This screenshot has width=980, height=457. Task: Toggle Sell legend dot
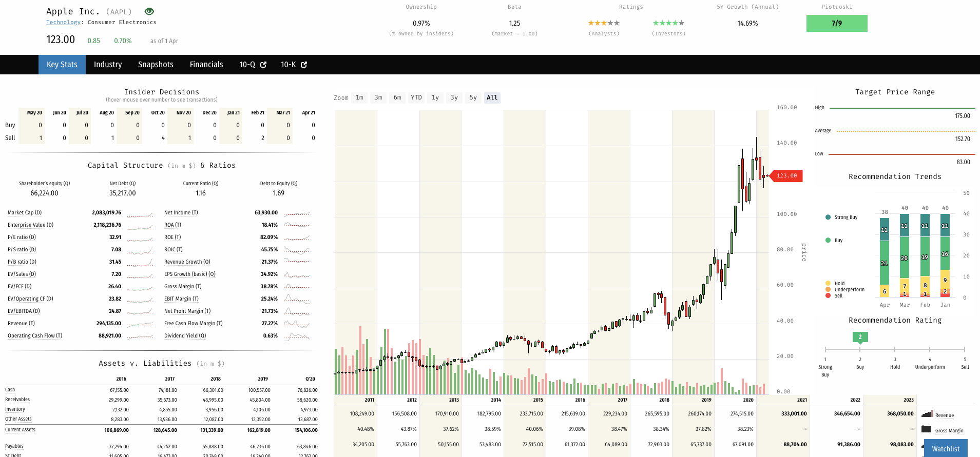click(x=828, y=295)
